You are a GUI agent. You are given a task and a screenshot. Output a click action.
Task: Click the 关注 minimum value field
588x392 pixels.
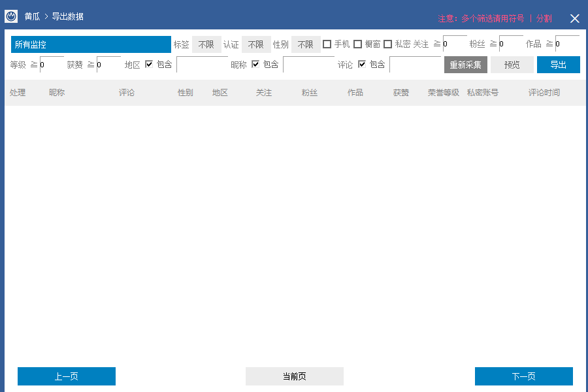(x=455, y=44)
